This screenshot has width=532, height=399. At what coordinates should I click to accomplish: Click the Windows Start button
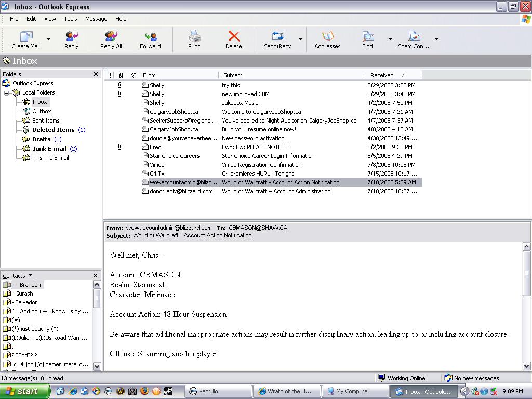click(x=24, y=391)
